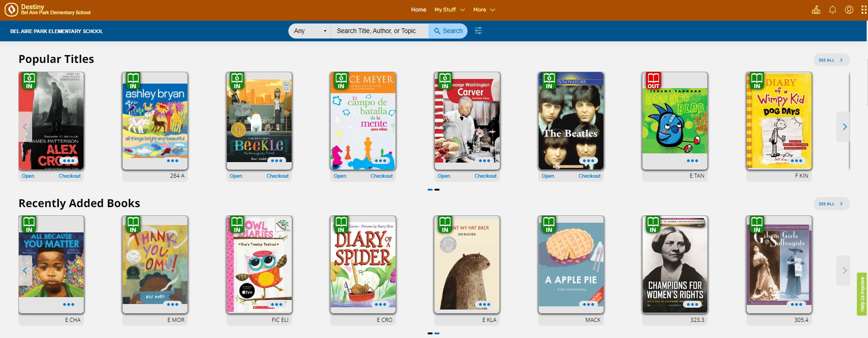The width and height of the screenshot is (868, 338).
Task: Click the call number 323.3
Action: pos(697,320)
